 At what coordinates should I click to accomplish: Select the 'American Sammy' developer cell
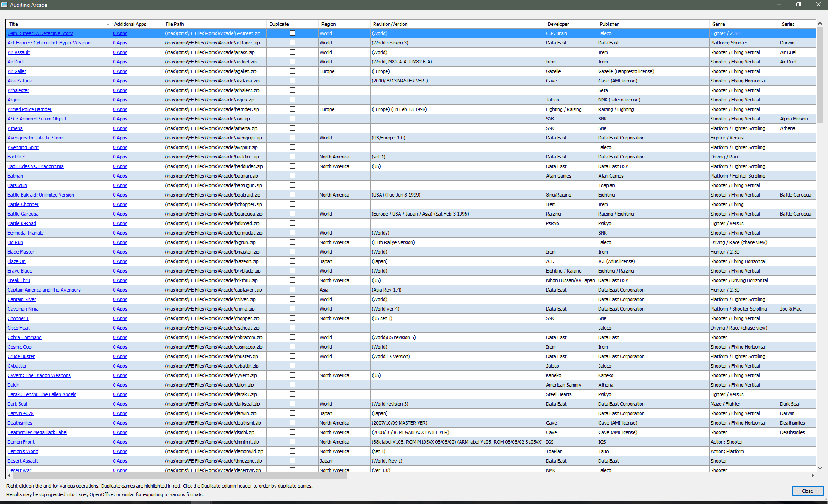(x=571, y=385)
